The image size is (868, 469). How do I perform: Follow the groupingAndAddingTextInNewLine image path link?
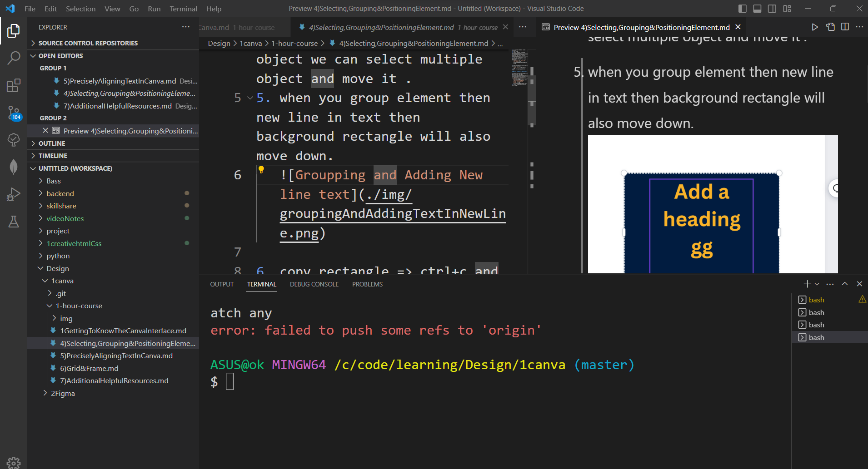point(393,214)
